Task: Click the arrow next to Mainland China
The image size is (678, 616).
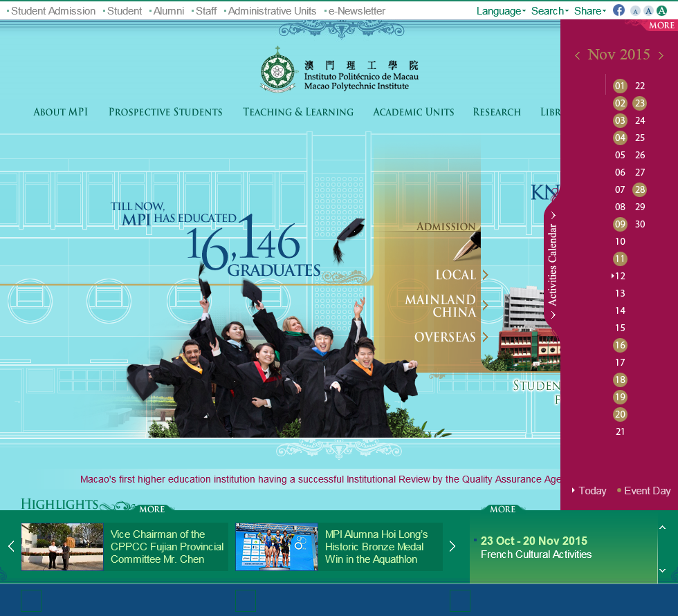Action: pyautogui.click(x=485, y=306)
